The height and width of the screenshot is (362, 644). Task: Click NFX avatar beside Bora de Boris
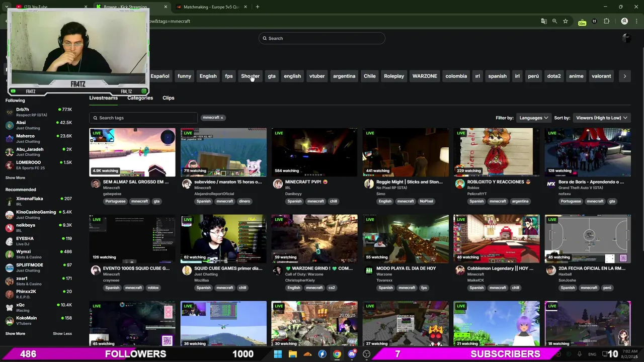coord(551,184)
